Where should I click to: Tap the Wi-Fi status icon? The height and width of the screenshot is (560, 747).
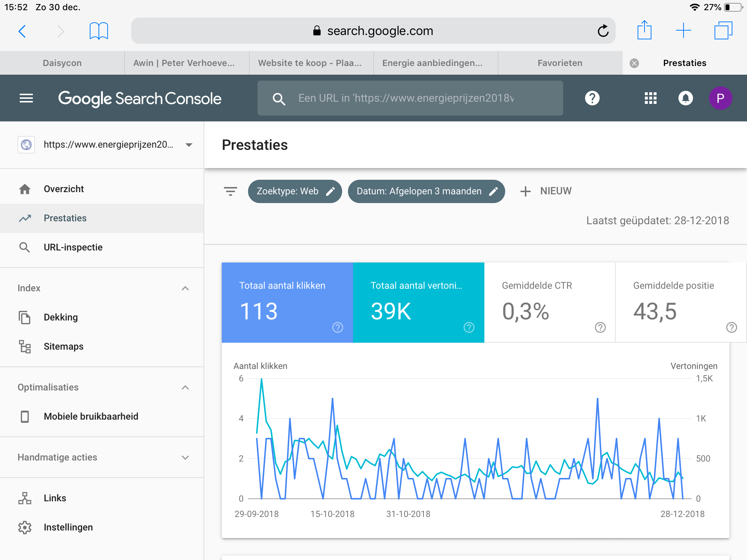(695, 7)
